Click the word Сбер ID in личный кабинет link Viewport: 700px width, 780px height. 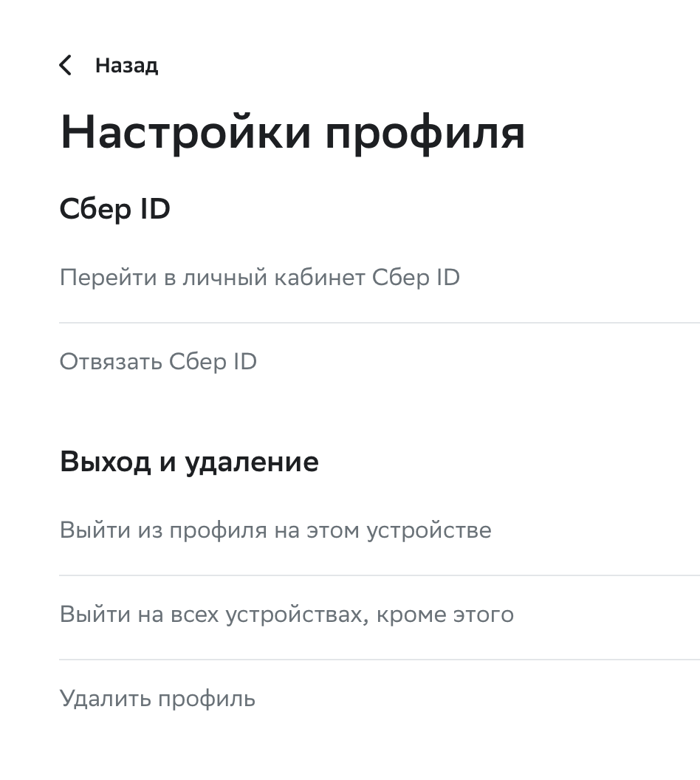coord(416,278)
